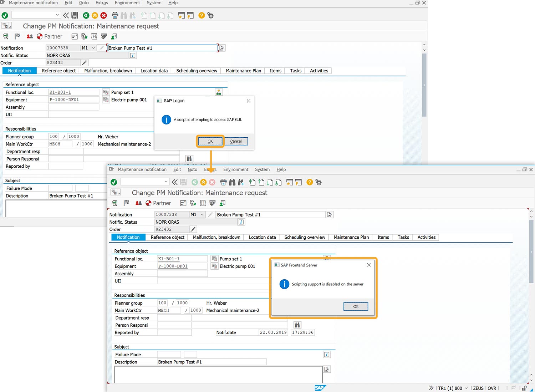Image resolution: width=535 pixels, height=392 pixels.
Task: Close the SAP Frontend Server dialog
Action: pos(369,265)
